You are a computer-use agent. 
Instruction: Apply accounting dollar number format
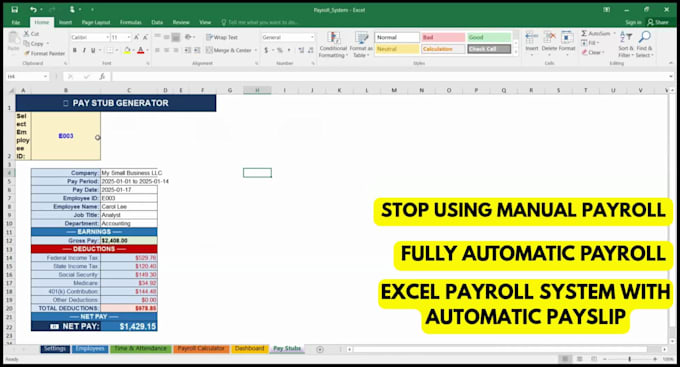click(x=266, y=50)
